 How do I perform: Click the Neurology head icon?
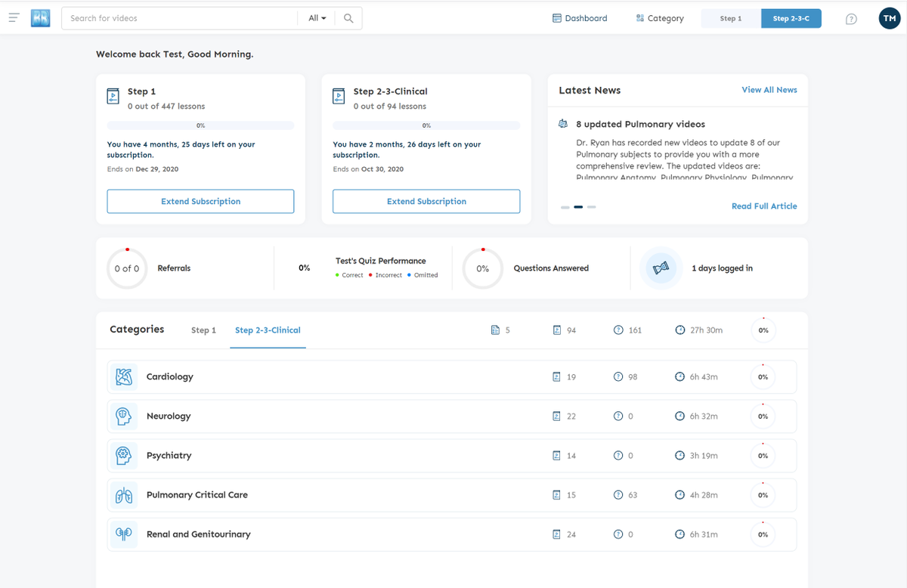click(x=124, y=416)
